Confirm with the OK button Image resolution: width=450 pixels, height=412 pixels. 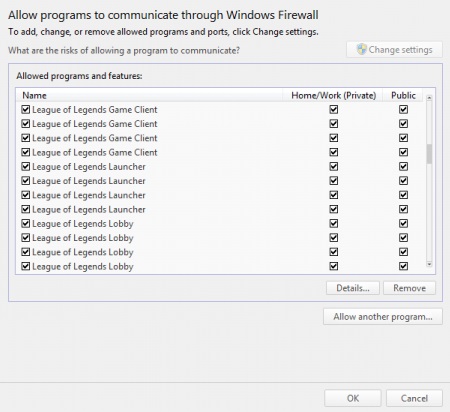click(x=353, y=398)
